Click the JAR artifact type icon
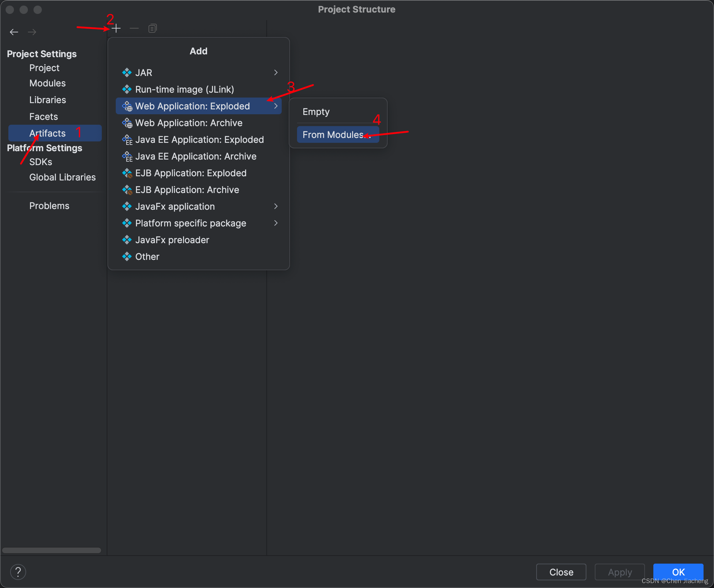Image resolution: width=714 pixels, height=588 pixels. tap(127, 72)
